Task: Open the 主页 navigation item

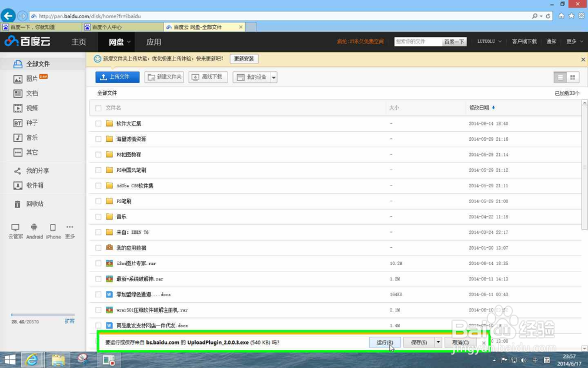Action: [x=79, y=42]
